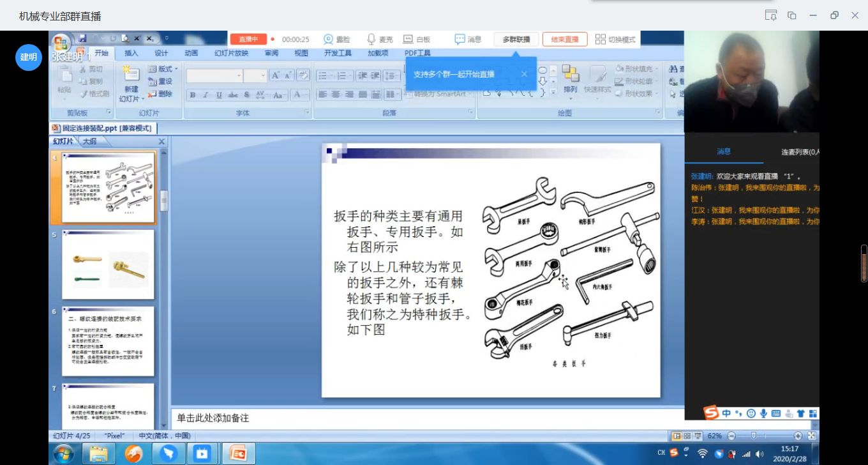Click the 多群联播 button

pos(516,40)
